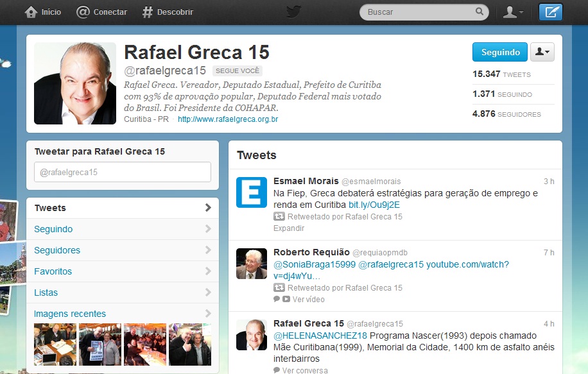Click inside the Tweetar para Rafael Greca field
This screenshot has height=374, width=588.
(x=123, y=172)
